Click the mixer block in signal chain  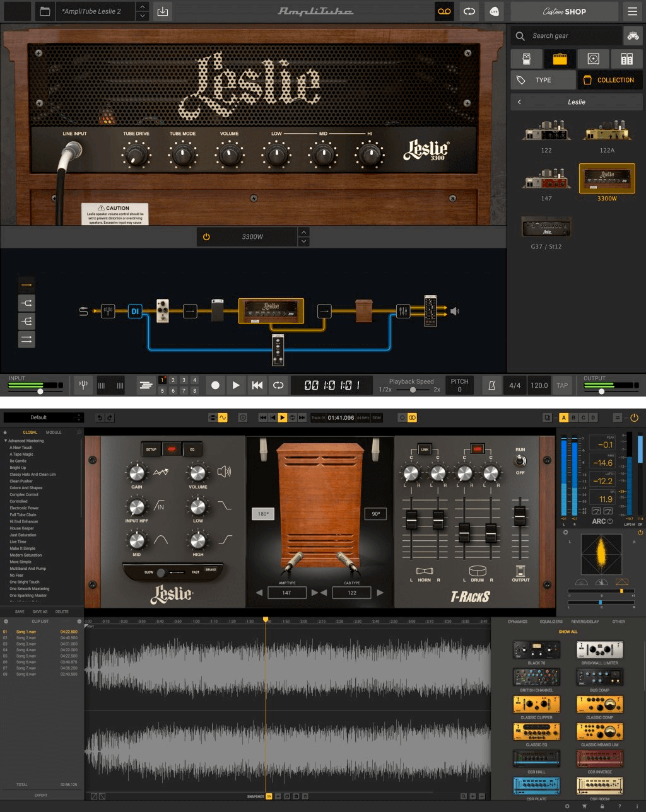tap(403, 311)
